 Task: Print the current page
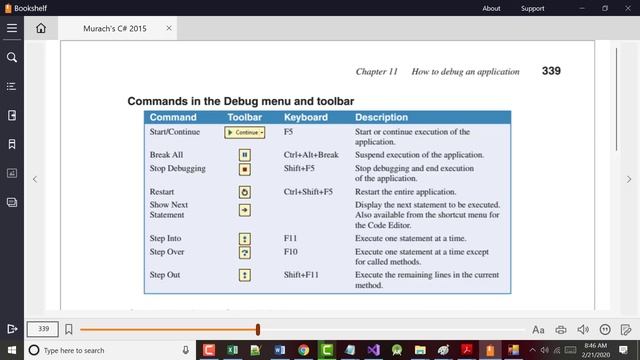tap(561, 329)
